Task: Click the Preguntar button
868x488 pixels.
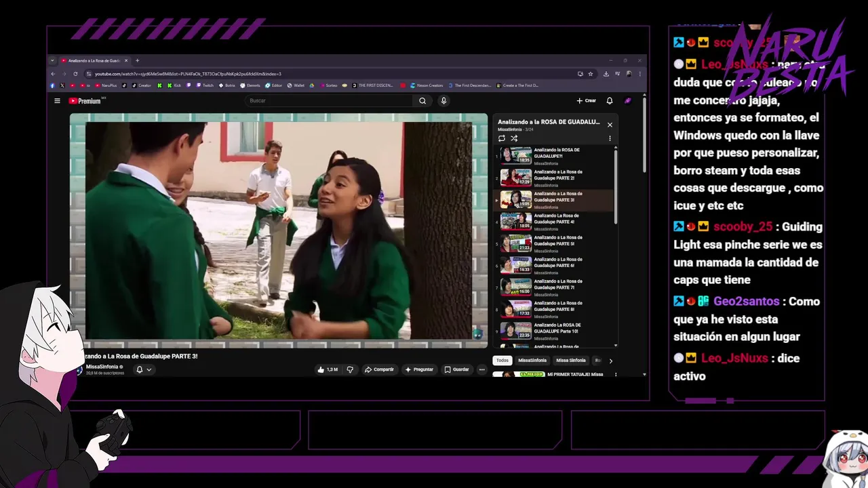Action: [x=419, y=369]
